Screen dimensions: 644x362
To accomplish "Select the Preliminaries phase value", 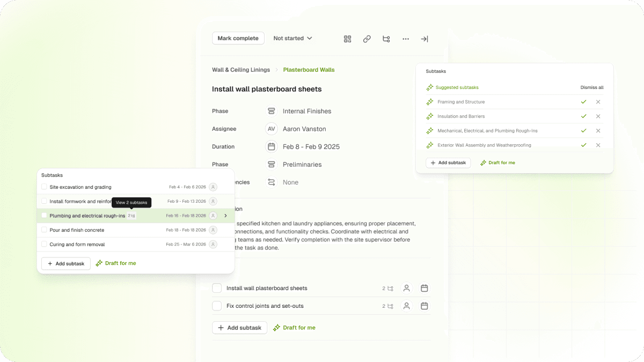I will [302, 164].
